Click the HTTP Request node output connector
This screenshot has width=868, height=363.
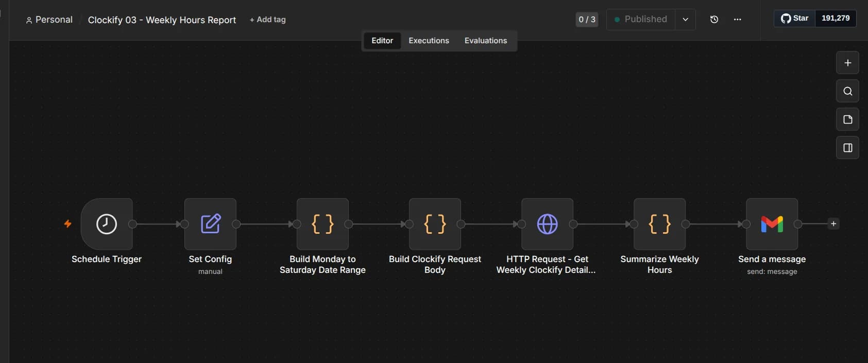click(x=573, y=224)
